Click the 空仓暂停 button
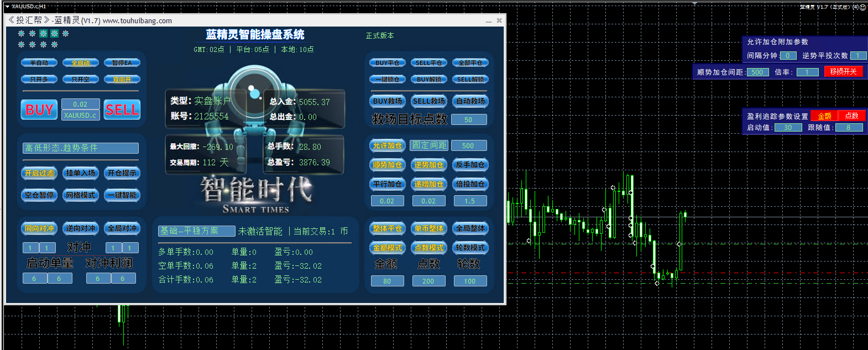868x350 pixels. click(39, 195)
